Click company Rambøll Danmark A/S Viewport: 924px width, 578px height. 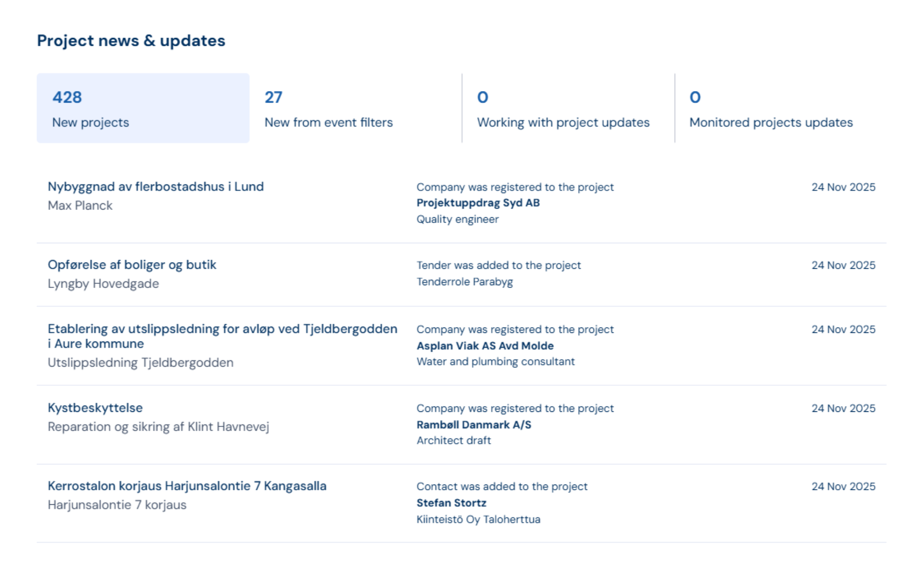pyautogui.click(x=474, y=424)
